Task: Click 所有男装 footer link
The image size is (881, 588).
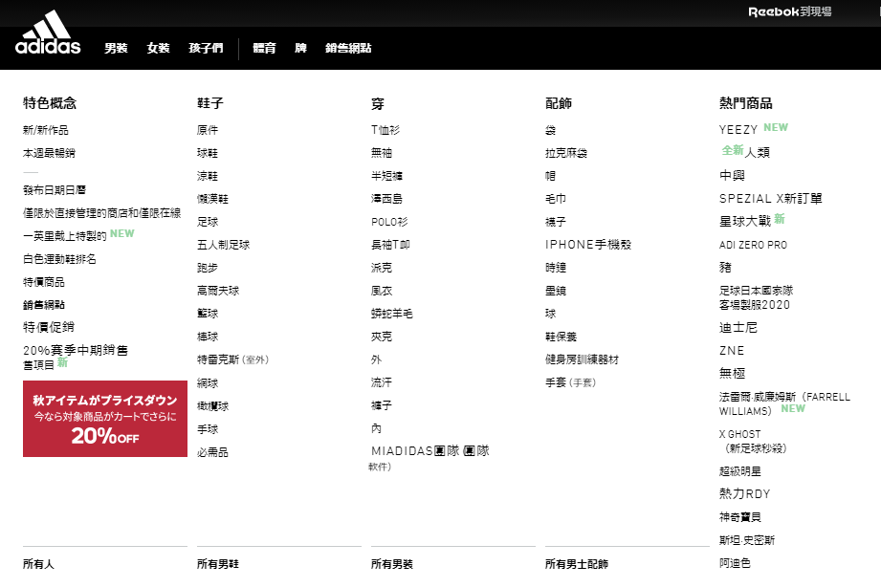Action: [391, 564]
